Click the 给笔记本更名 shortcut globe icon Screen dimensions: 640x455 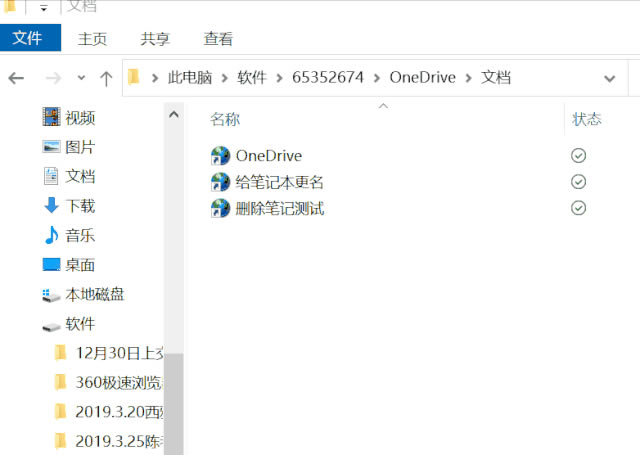click(220, 182)
